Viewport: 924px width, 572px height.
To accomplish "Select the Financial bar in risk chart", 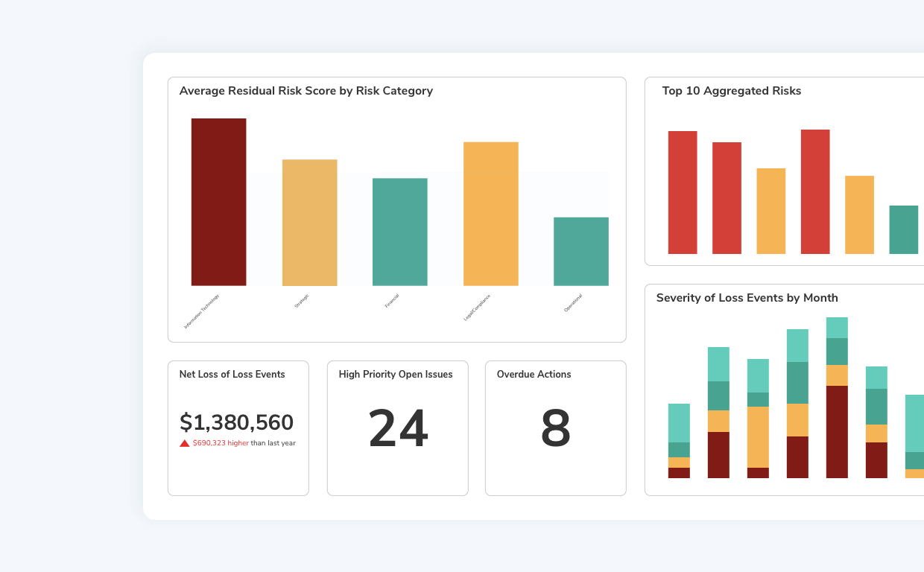I will coord(400,231).
